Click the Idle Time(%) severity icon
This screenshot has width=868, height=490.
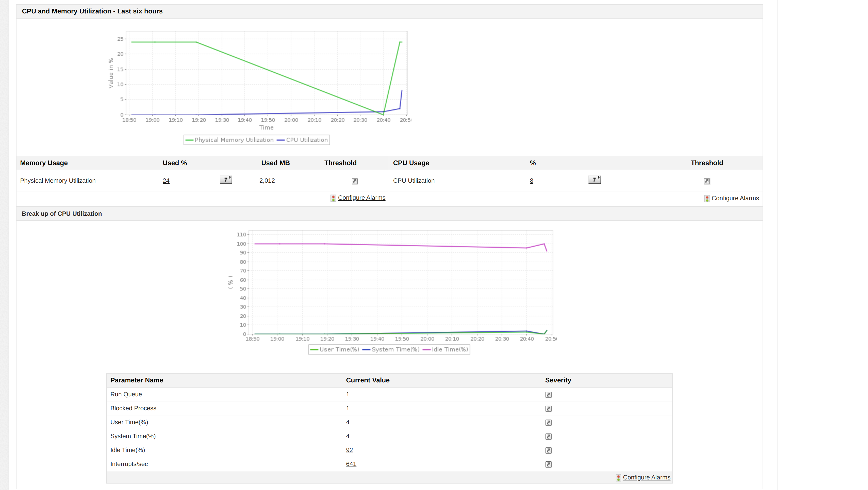point(548,451)
